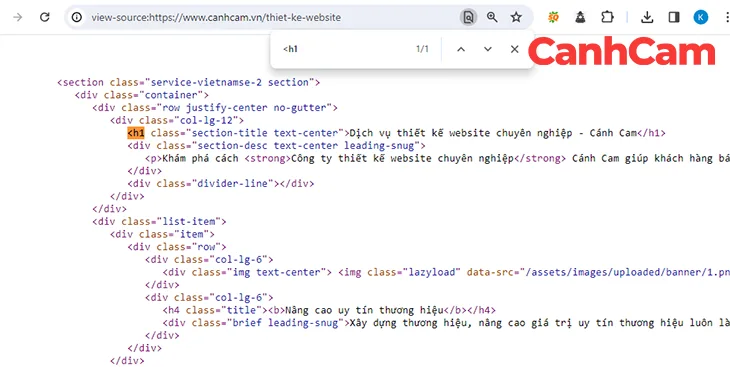
Task: Click the section-desc text-center leading-snug line
Action: (276, 146)
